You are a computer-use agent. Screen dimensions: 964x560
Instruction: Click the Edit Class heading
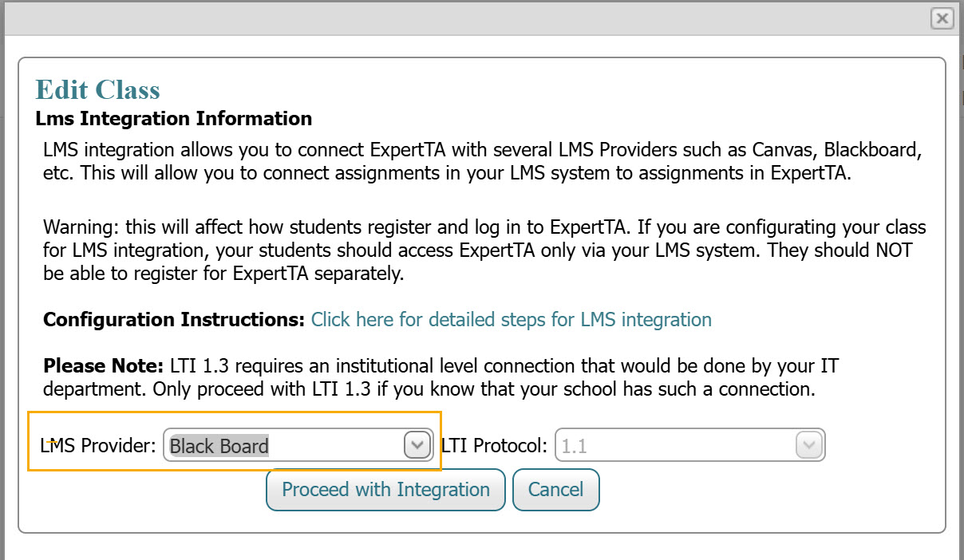[98, 89]
